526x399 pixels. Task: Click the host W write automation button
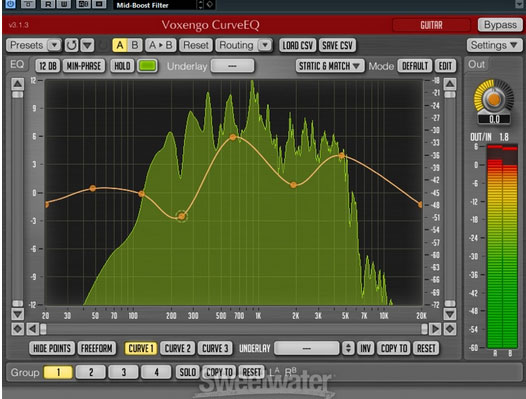pyautogui.click(x=64, y=4)
